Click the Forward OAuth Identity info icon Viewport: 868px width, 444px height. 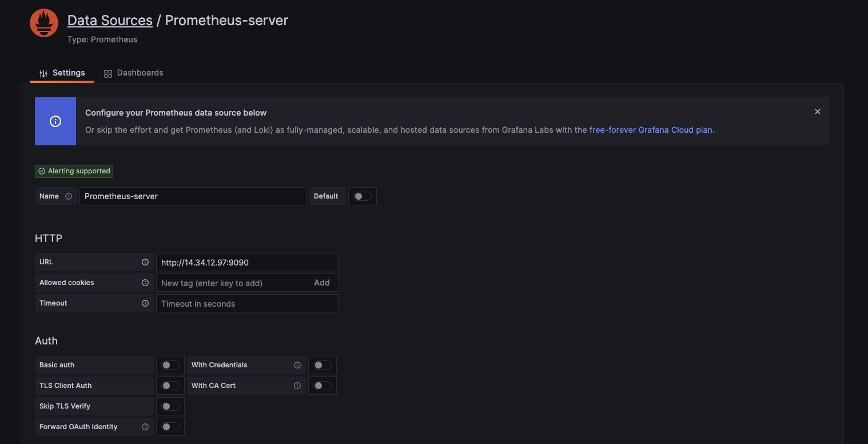click(x=145, y=427)
